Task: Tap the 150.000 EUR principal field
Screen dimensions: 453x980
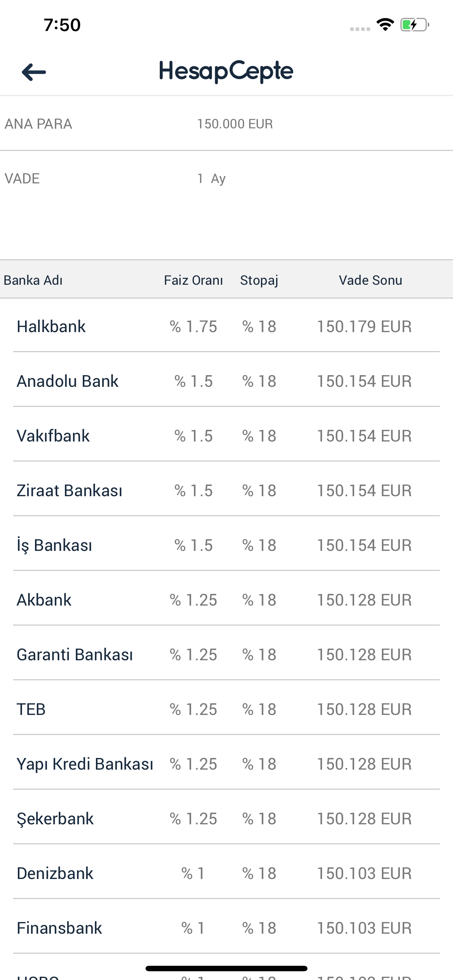Action: 235,124
